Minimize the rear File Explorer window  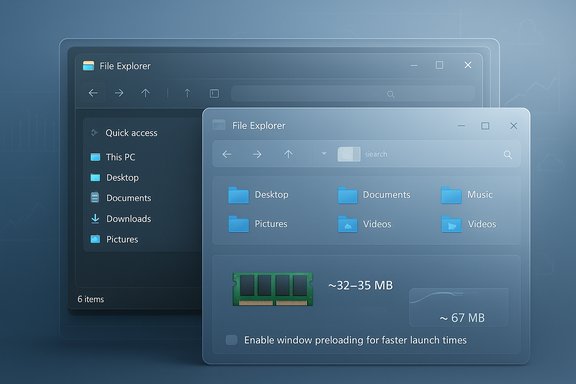point(414,66)
